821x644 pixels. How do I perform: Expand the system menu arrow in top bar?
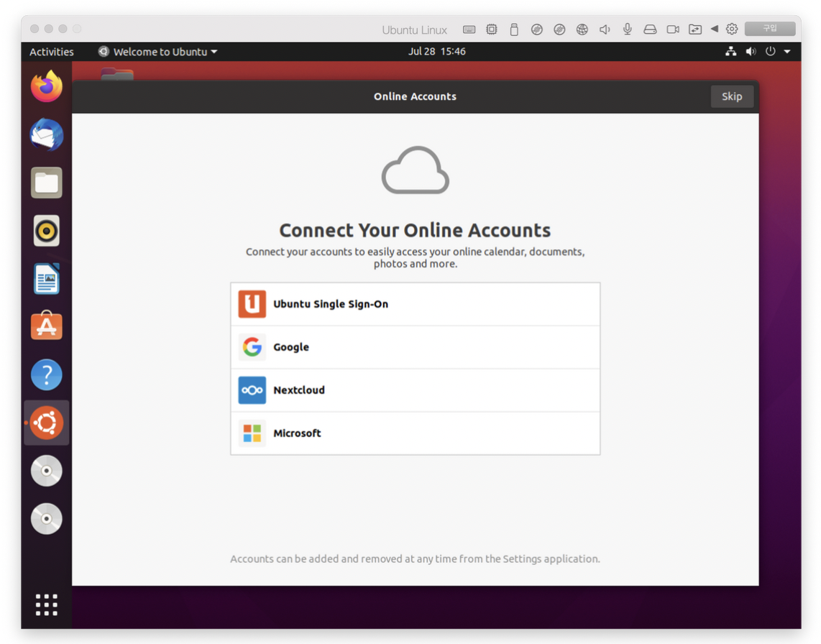pyautogui.click(x=787, y=51)
